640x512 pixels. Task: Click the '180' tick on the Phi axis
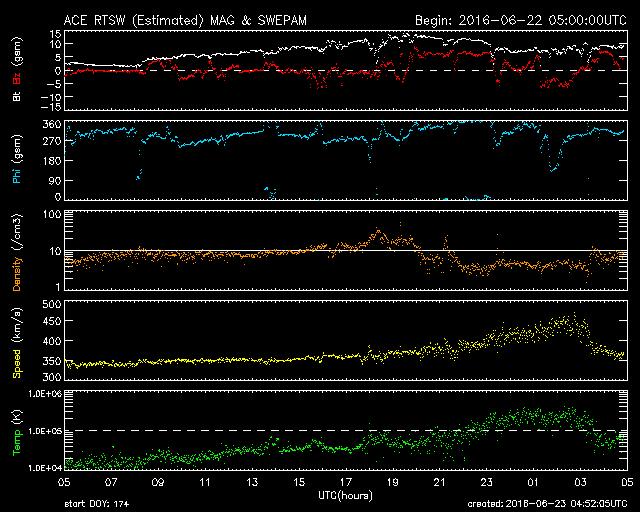tap(52, 161)
